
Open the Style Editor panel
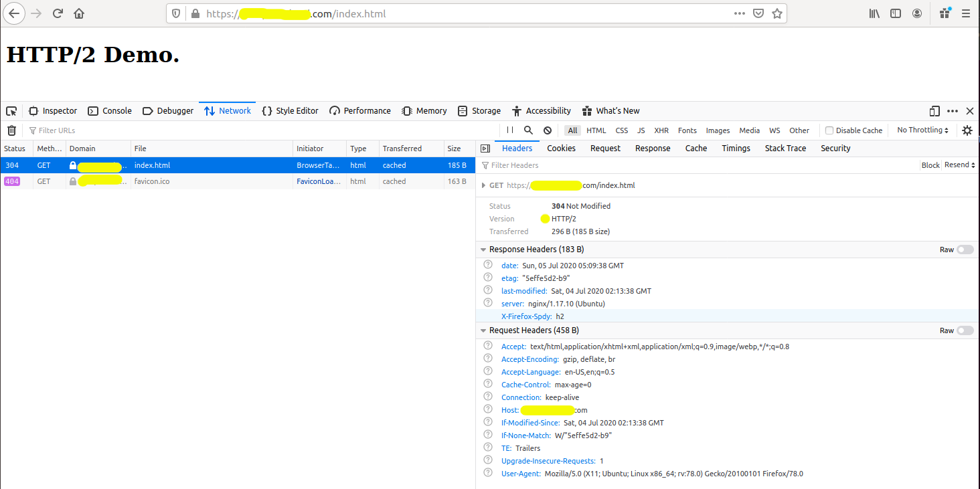(x=290, y=111)
